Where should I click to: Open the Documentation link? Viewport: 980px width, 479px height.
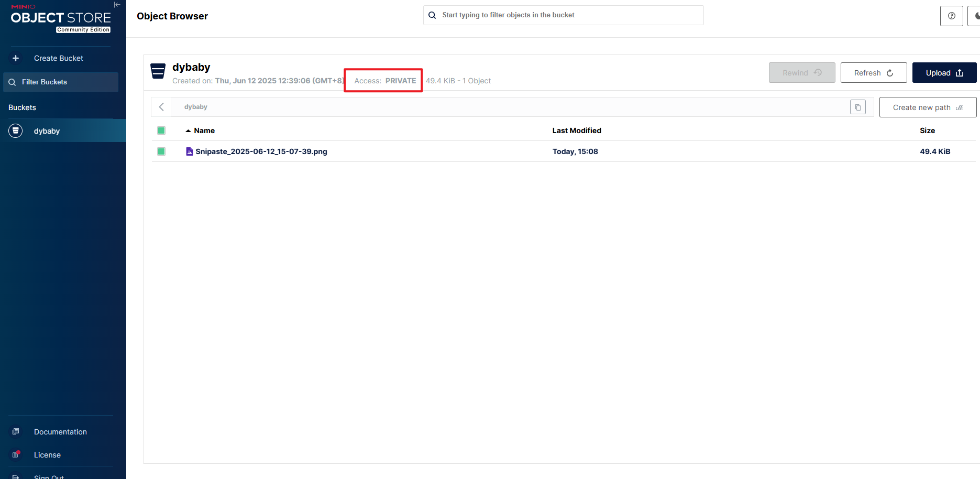(60, 432)
